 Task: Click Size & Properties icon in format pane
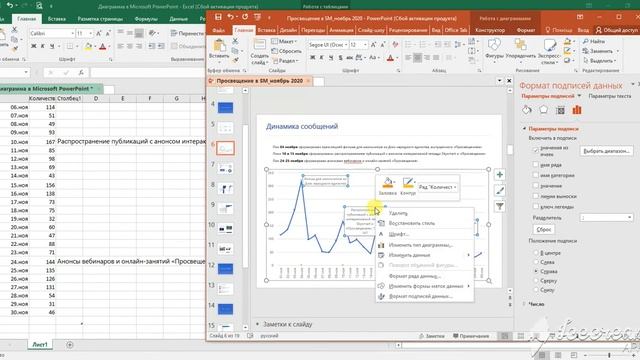tap(560, 110)
